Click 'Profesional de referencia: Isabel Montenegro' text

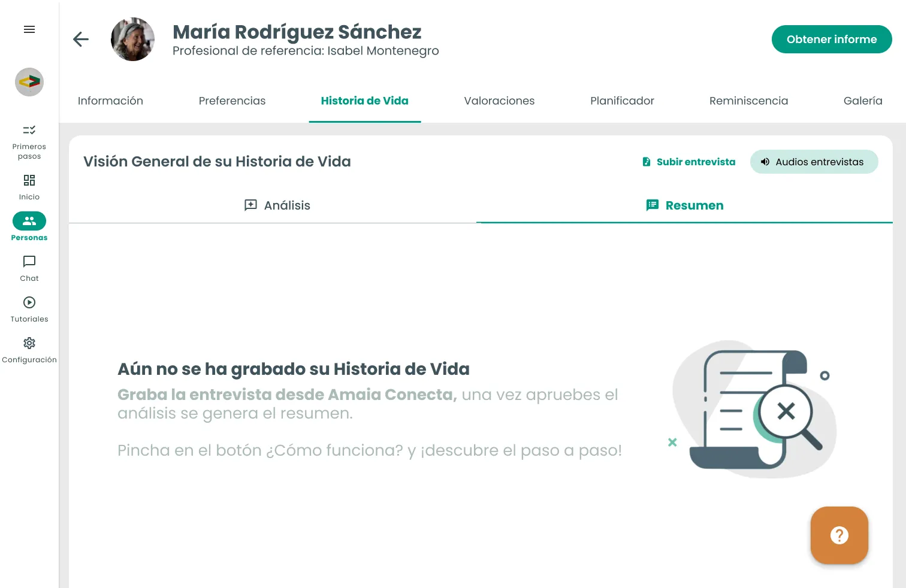tap(306, 51)
